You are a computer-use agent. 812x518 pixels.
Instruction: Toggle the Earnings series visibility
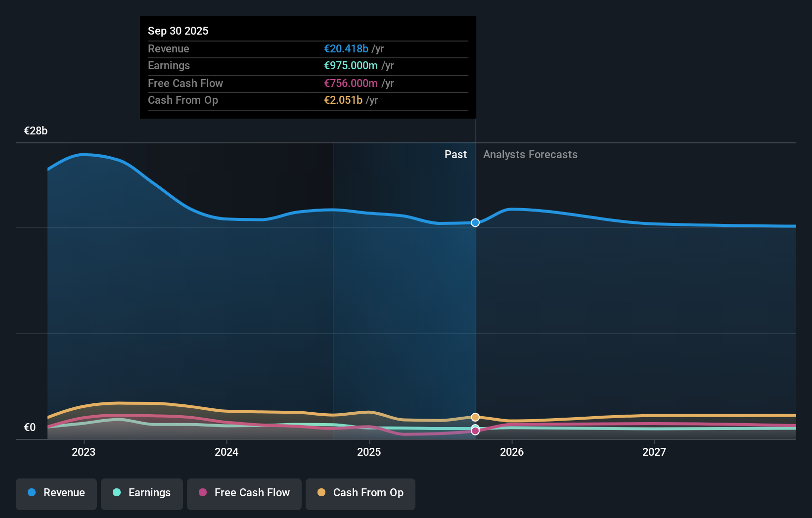(x=142, y=493)
